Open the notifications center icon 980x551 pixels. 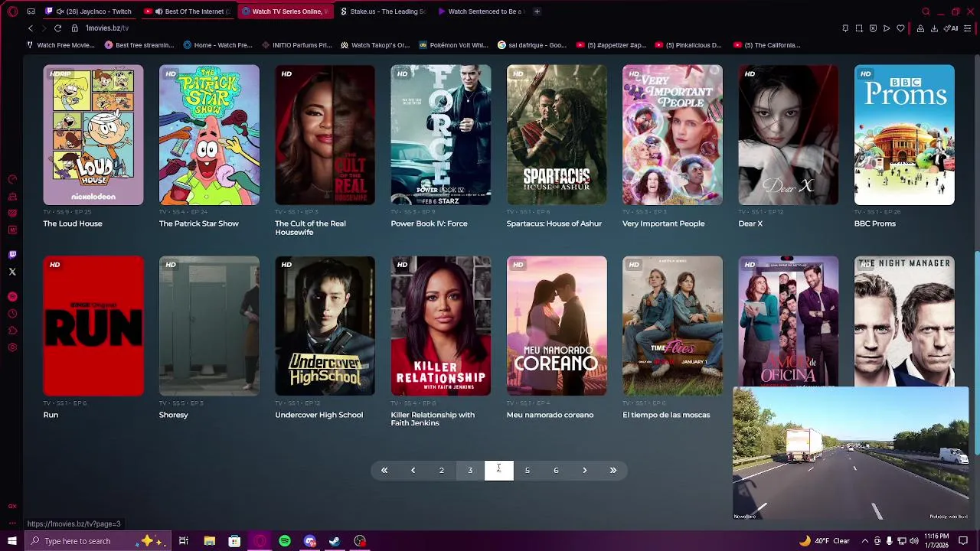pyautogui.click(x=964, y=541)
